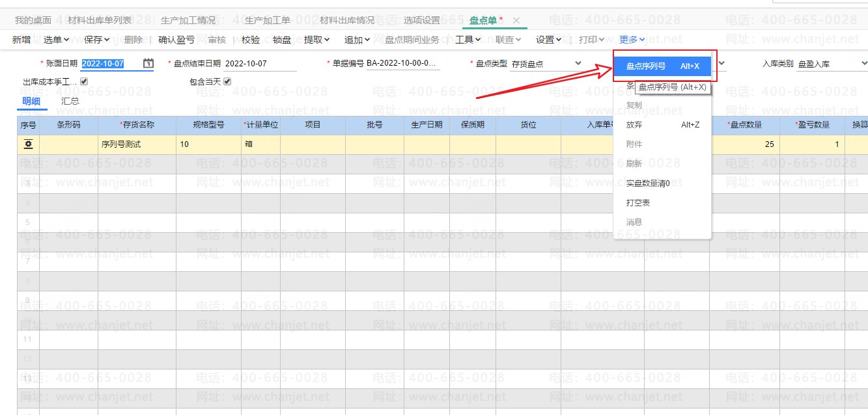Choose 放弃 in the dropdown menu
Image resolution: width=868 pixels, height=415 pixels.
click(x=634, y=125)
